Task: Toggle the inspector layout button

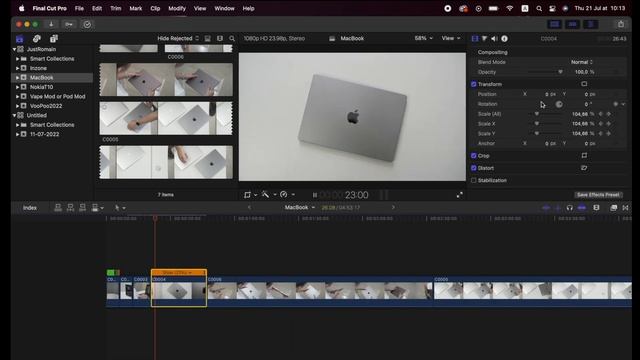Action: [590, 24]
